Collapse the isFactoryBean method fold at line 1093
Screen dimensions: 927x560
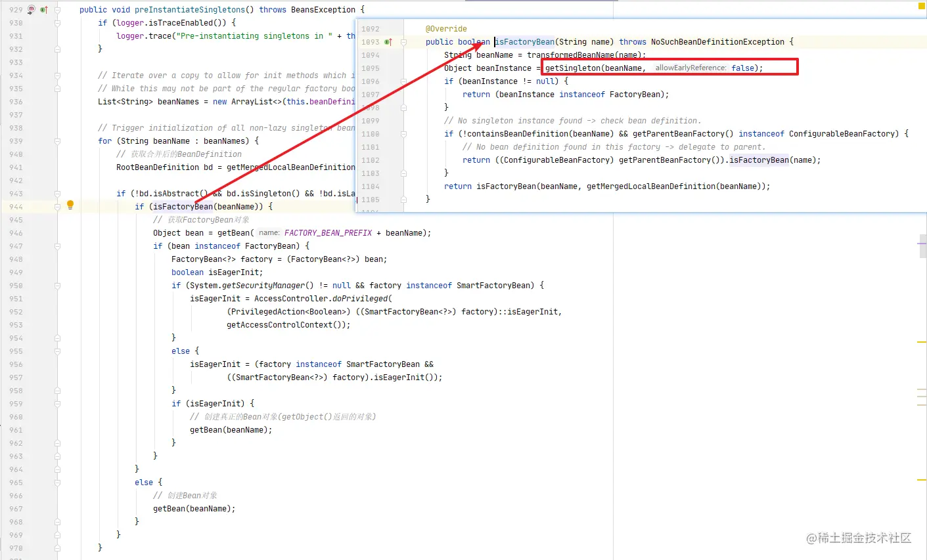tap(403, 42)
